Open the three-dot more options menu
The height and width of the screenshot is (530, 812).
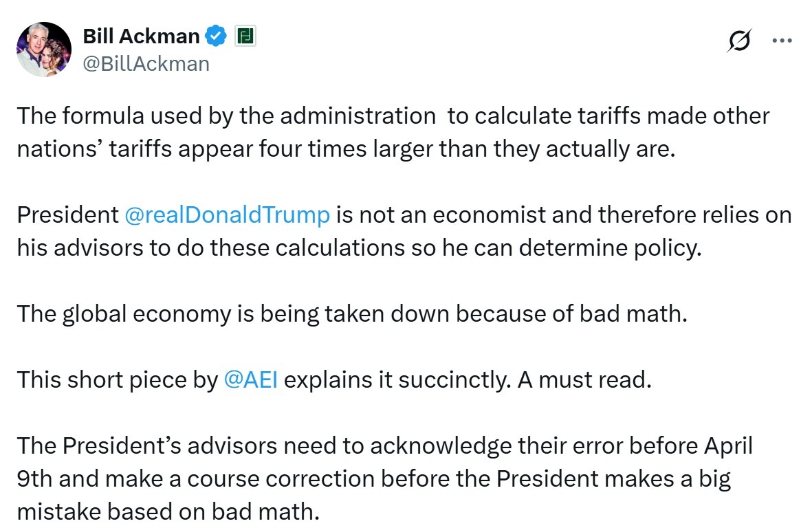[x=782, y=40]
